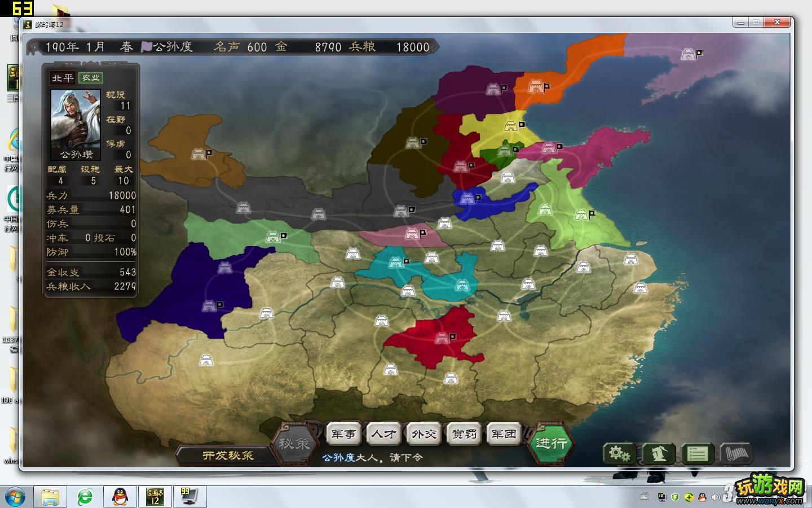Click the 兵粮收入 2279 row
The image size is (812, 508).
tap(91, 286)
